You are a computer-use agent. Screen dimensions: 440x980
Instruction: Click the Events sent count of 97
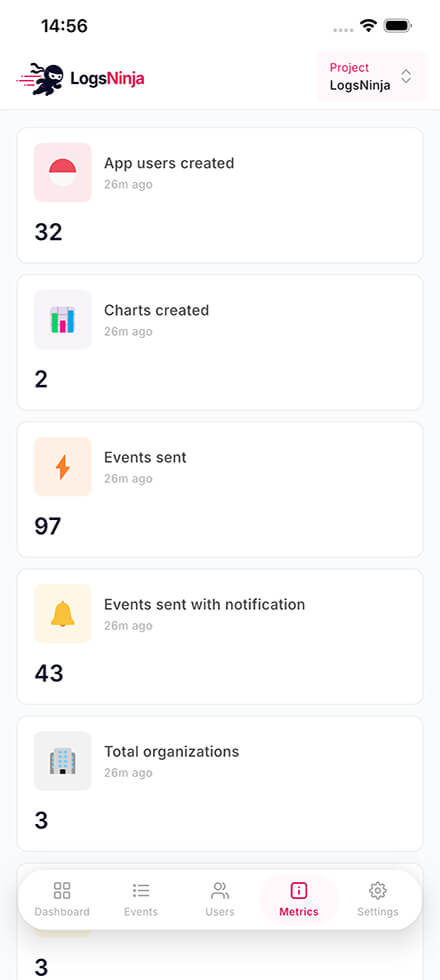[x=48, y=526]
